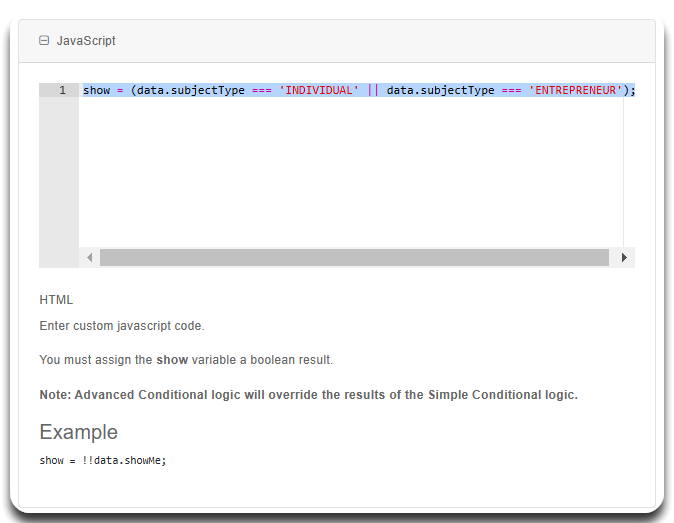The image size is (674, 523).
Task: Place cursor on 'INDIVIDUAL' string in code
Action: coord(318,90)
